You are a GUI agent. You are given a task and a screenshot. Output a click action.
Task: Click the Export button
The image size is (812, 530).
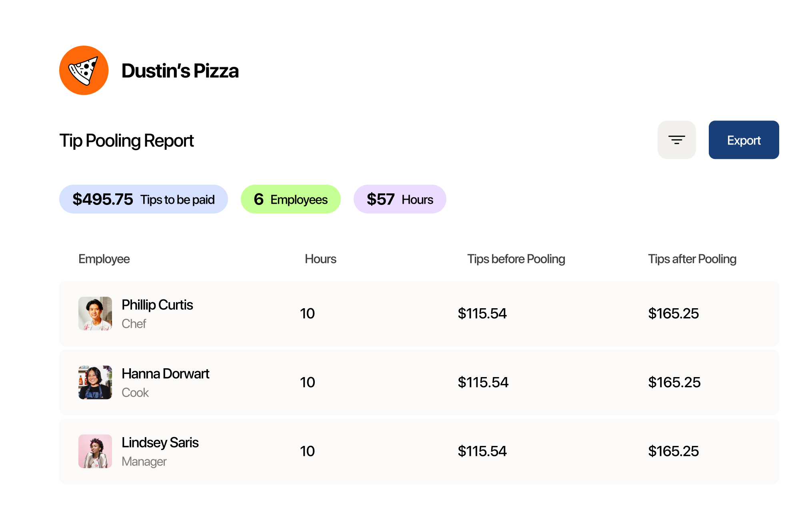(x=743, y=140)
